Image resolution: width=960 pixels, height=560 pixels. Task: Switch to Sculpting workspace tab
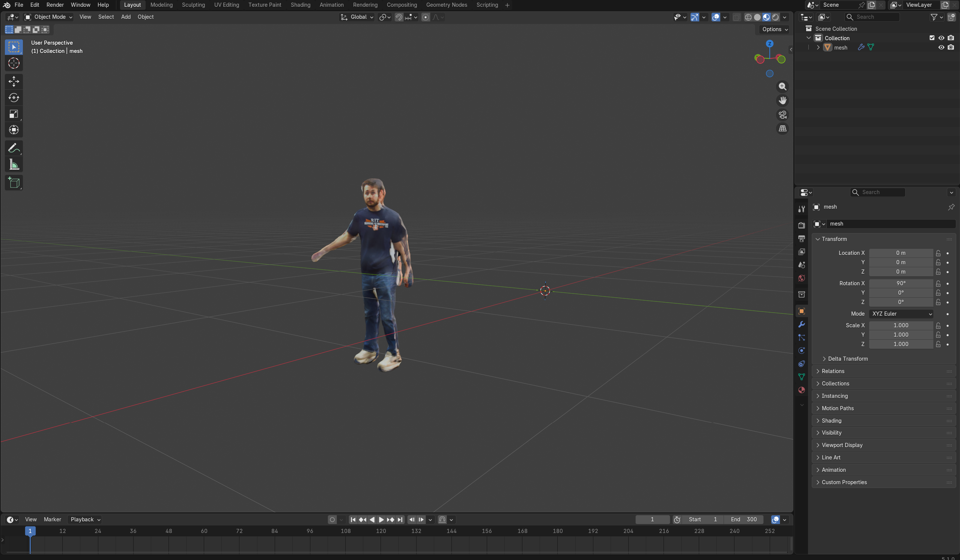193,5
